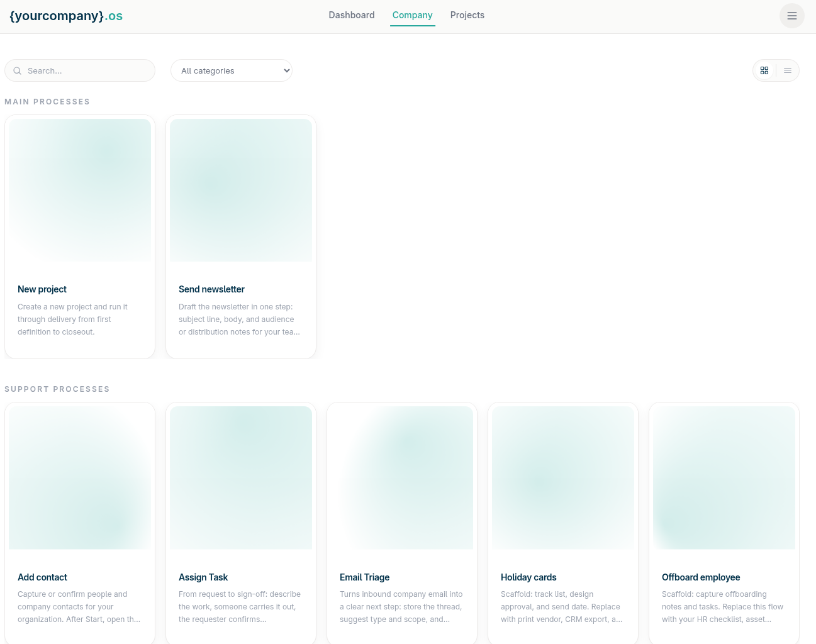Image resolution: width=816 pixels, height=644 pixels.
Task: Click the Holiday cards card image
Action: click(563, 478)
